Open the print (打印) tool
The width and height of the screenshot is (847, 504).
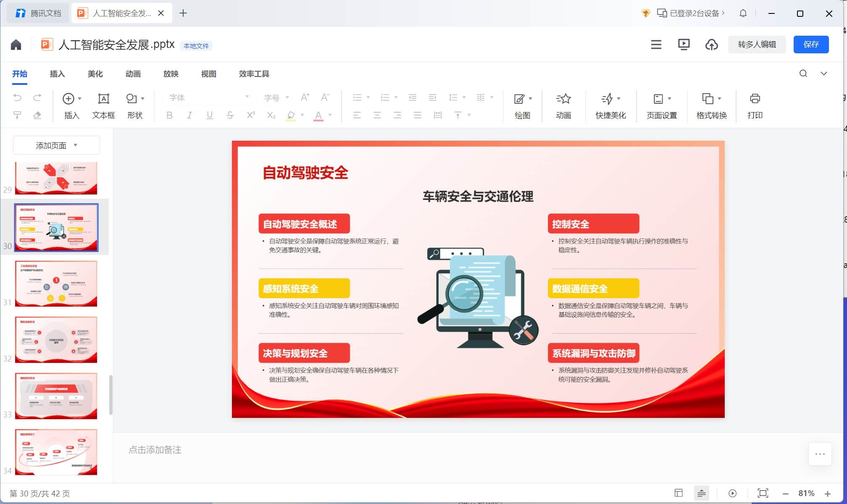pyautogui.click(x=755, y=106)
